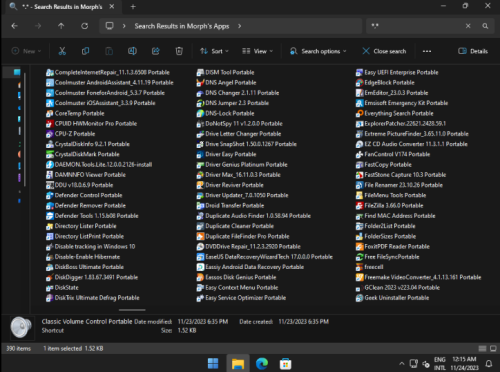
Task: Click File Explorer in the taskbar
Action: (238, 364)
